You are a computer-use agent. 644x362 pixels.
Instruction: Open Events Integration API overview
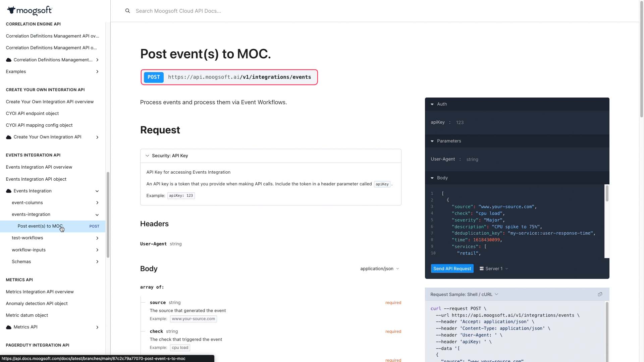point(39,167)
